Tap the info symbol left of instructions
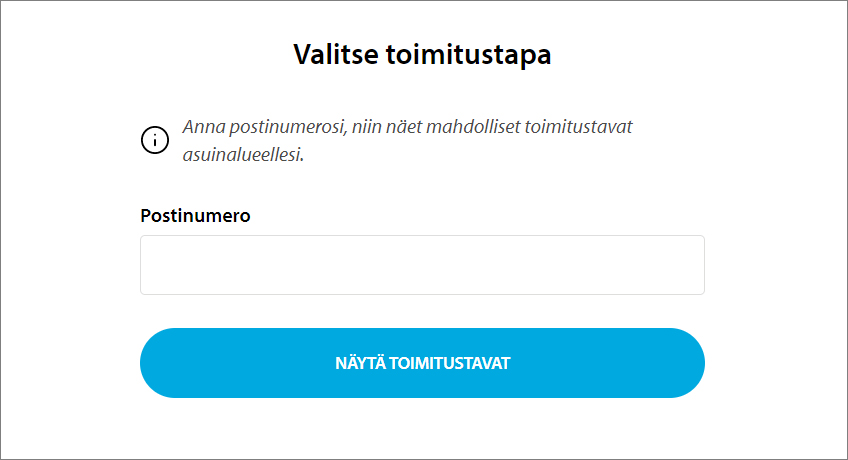Screen dimensions: 848x460 coord(155,141)
